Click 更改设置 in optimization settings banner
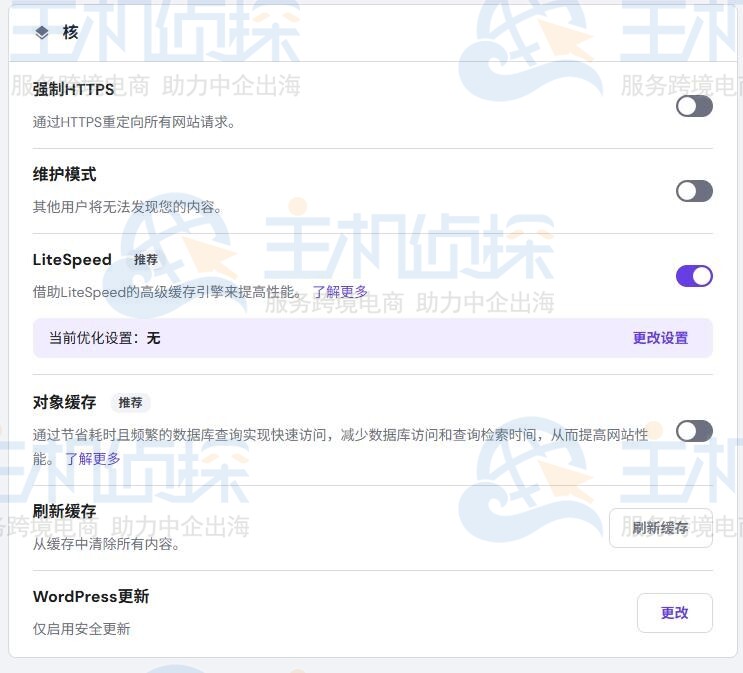Screen dimensions: 743x673 660,338
